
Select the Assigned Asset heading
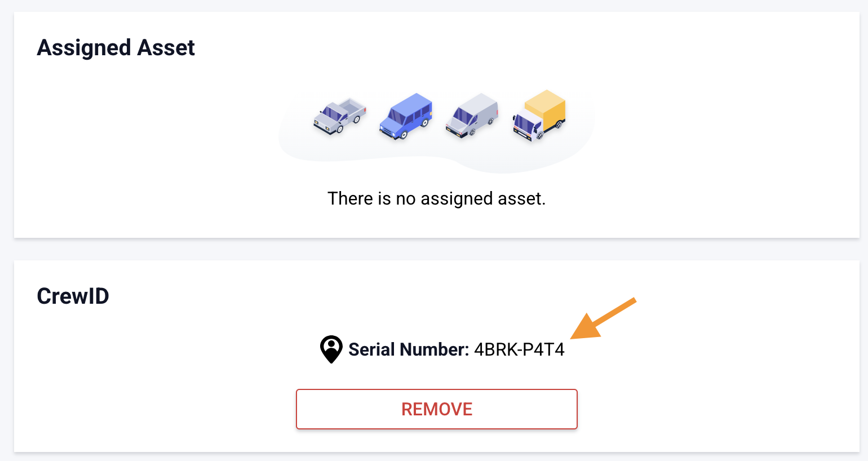click(116, 48)
